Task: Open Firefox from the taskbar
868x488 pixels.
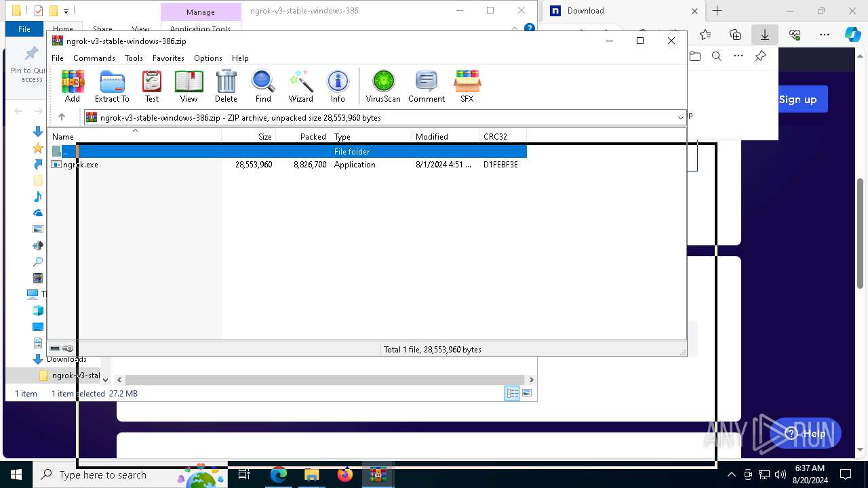Action: (345, 474)
